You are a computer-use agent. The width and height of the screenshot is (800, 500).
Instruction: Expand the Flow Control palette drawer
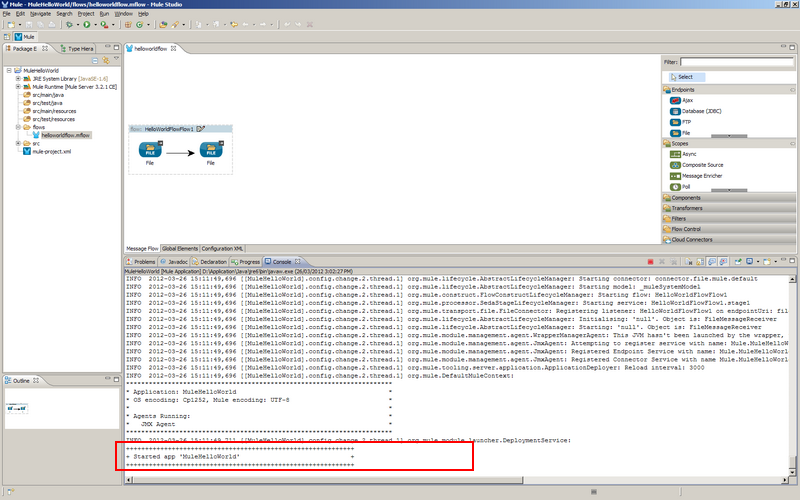729,229
